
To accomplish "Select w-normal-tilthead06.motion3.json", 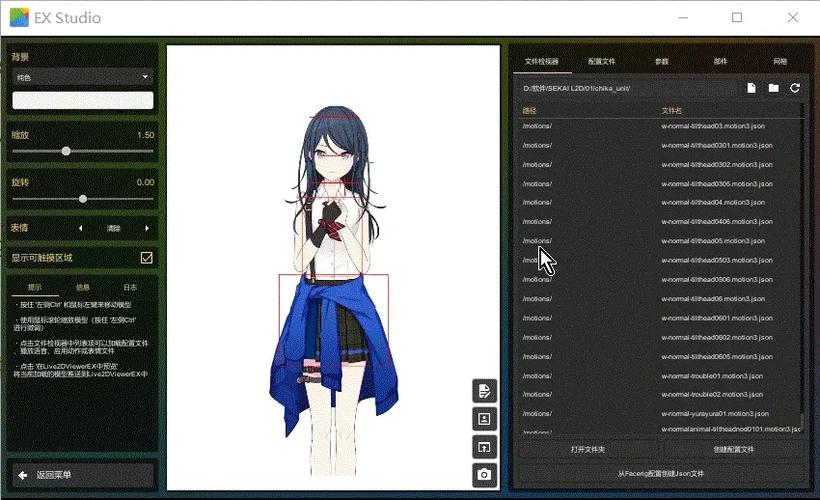I will point(713,299).
